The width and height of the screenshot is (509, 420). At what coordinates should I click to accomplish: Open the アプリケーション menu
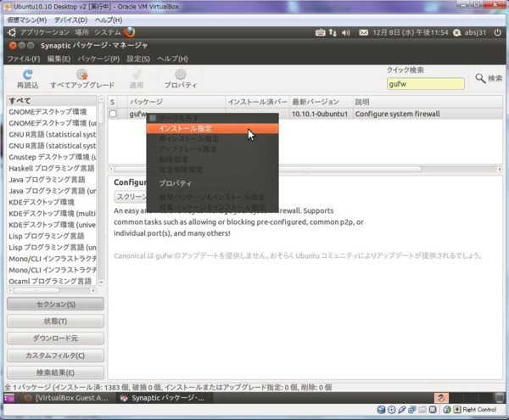pos(44,32)
